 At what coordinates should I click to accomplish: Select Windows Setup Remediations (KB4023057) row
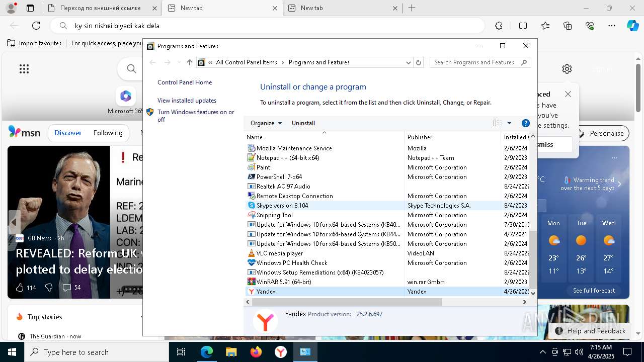pos(387,273)
